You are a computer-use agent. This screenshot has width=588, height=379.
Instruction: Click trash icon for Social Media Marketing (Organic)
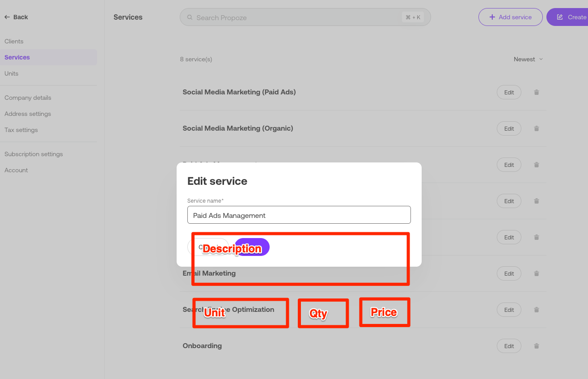(537, 128)
